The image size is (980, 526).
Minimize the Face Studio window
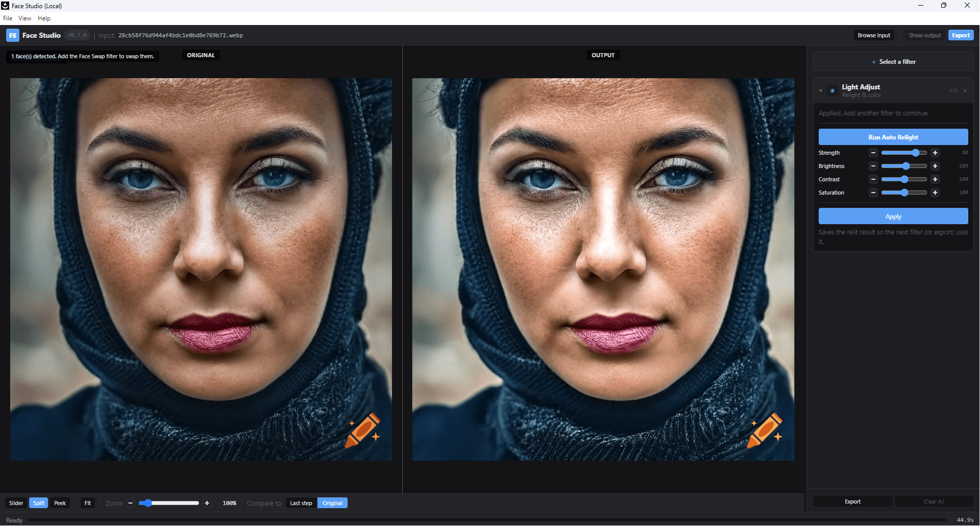pos(921,6)
